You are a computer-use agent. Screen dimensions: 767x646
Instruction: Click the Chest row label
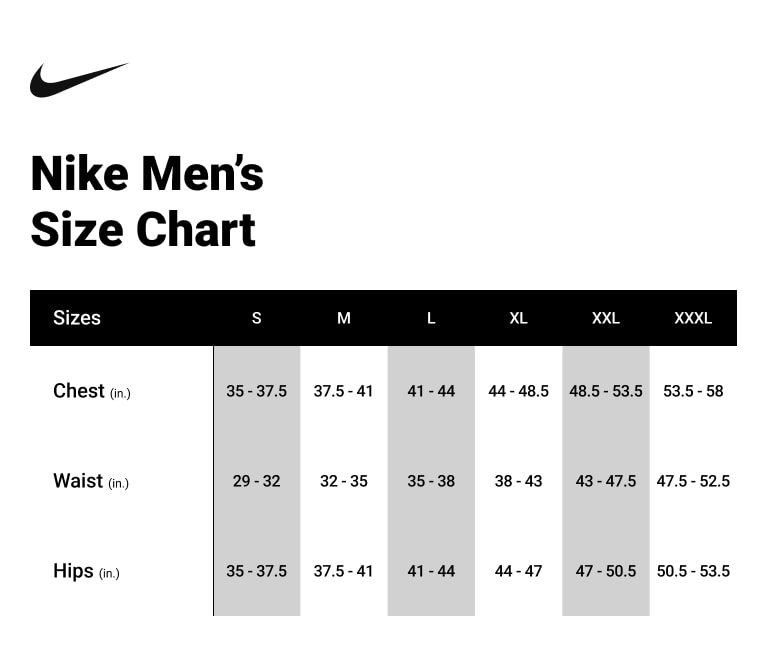(x=91, y=391)
